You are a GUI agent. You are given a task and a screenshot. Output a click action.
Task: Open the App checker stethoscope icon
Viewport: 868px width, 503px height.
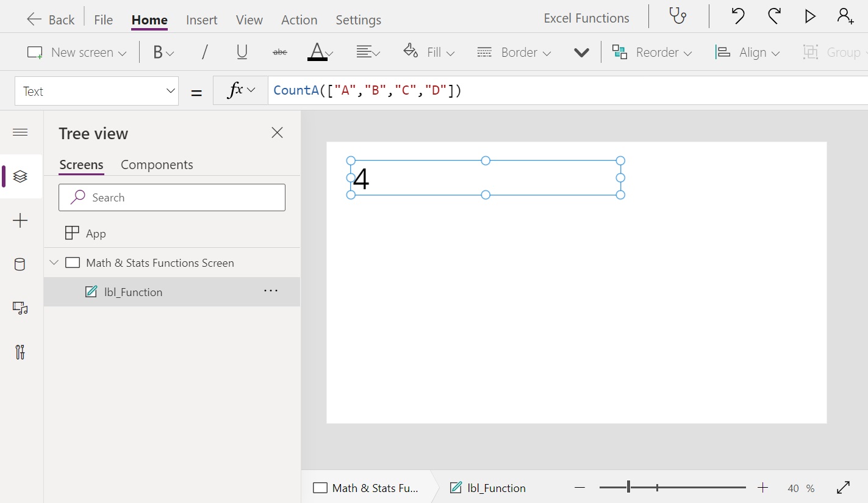coord(678,16)
